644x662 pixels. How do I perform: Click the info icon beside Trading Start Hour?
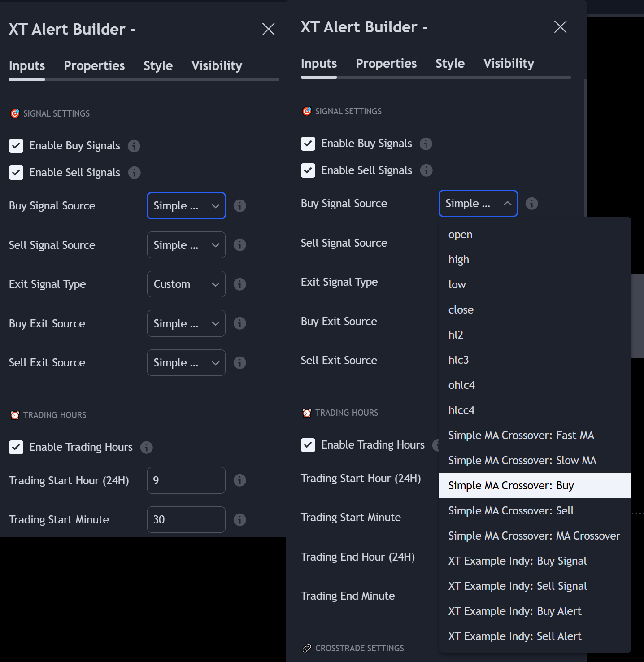(239, 480)
